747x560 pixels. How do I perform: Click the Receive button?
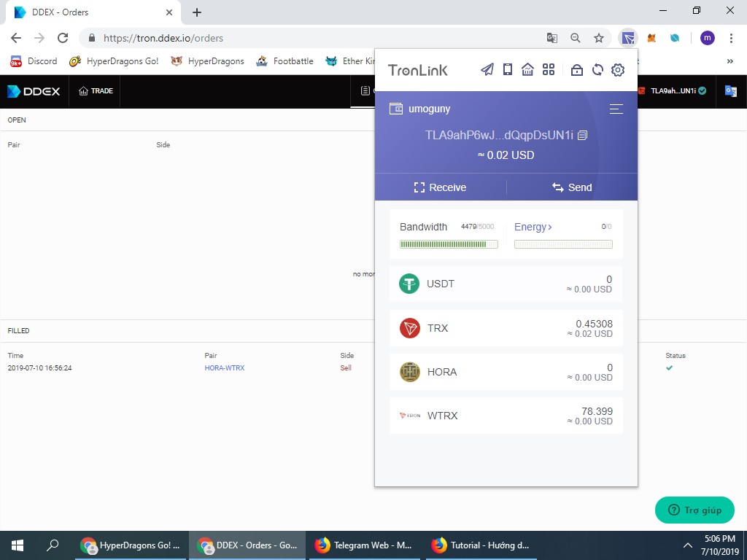(440, 187)
